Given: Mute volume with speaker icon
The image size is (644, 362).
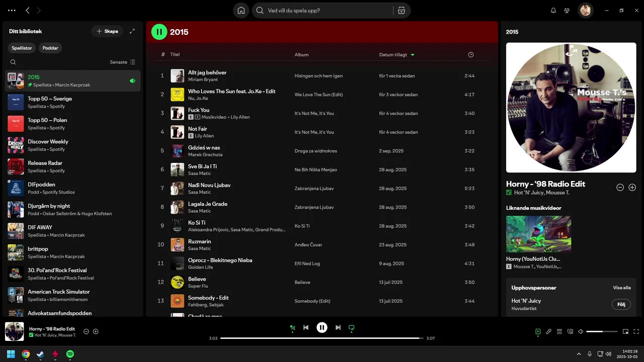Looking at the screenshot, I should click(581, 331).
